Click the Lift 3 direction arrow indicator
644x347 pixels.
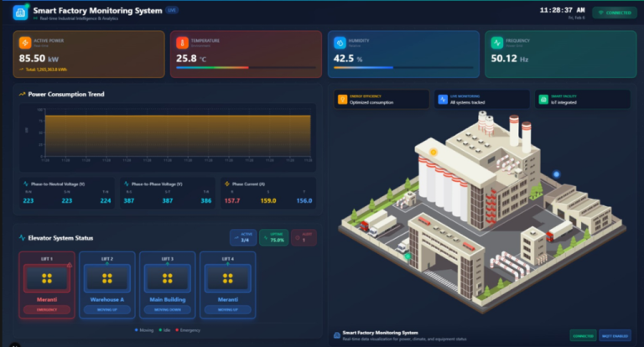(x=168, y=264)
